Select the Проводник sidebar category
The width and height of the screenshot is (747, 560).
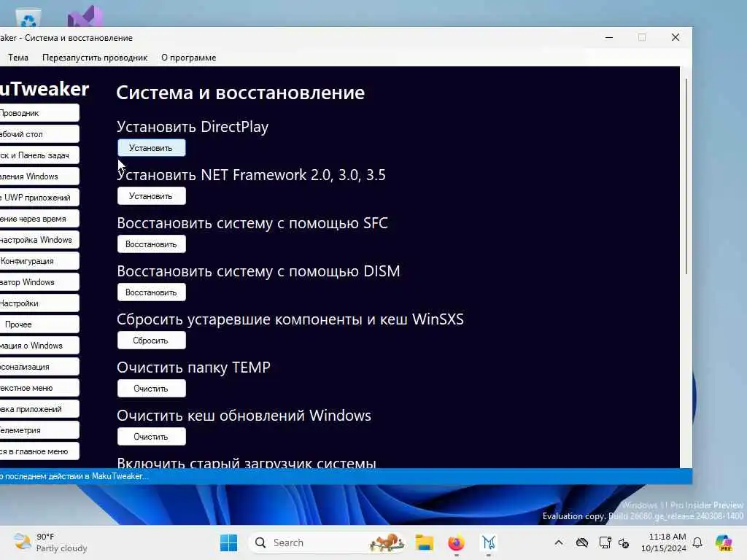[x=39, y=113]
